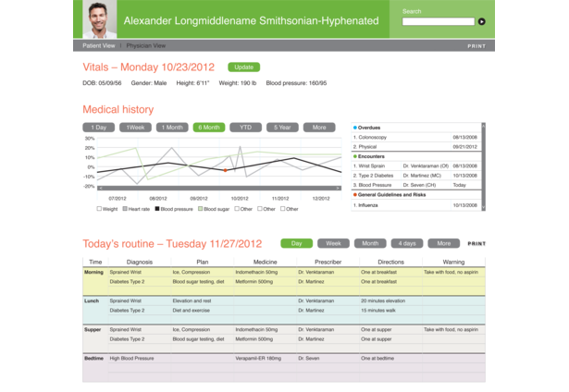Click the scroll-up arrow of side list
The width and height of the screenshot is (569, 392).
tap(483, 125)
